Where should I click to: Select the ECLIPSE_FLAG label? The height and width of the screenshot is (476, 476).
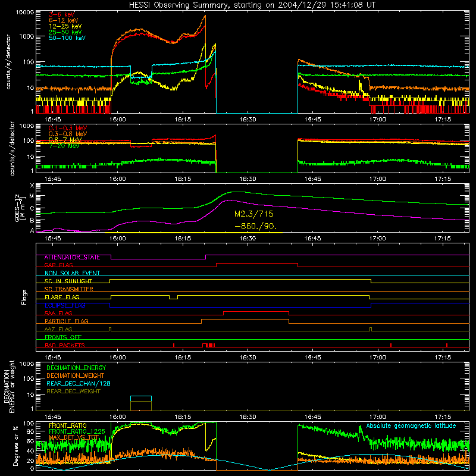tap(65, 305)
